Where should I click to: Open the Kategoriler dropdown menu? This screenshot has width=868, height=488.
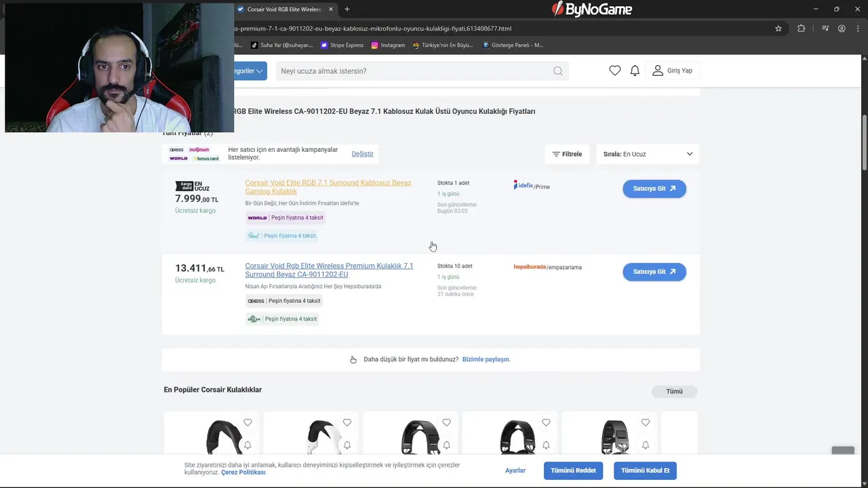click(250, 71)
